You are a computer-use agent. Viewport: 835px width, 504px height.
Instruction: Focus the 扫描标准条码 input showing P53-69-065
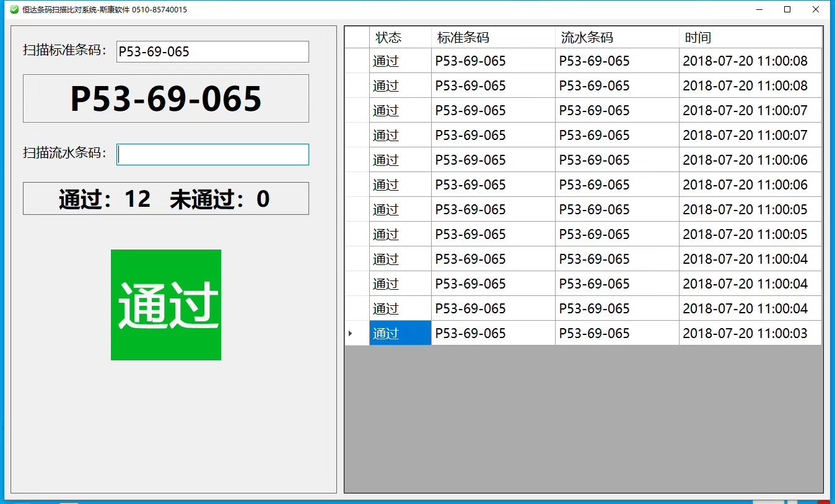212,51
